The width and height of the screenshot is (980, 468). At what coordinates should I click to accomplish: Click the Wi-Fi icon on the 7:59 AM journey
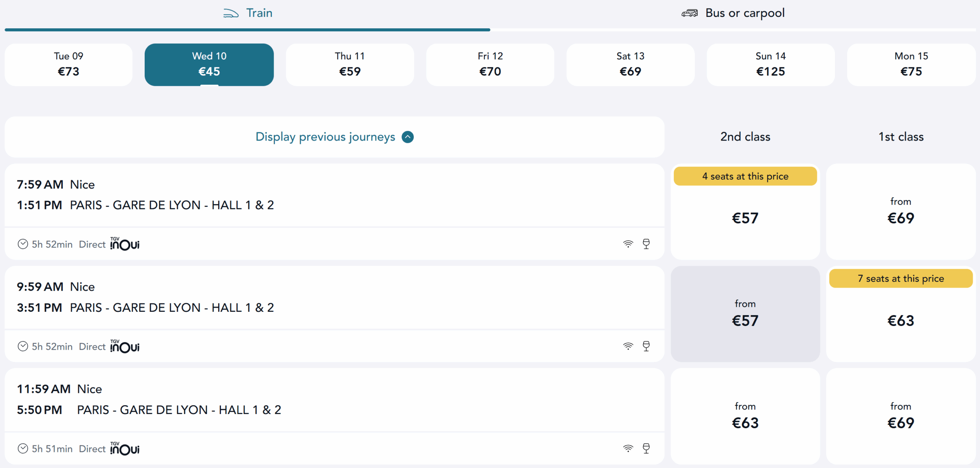[x=628, y=244]
